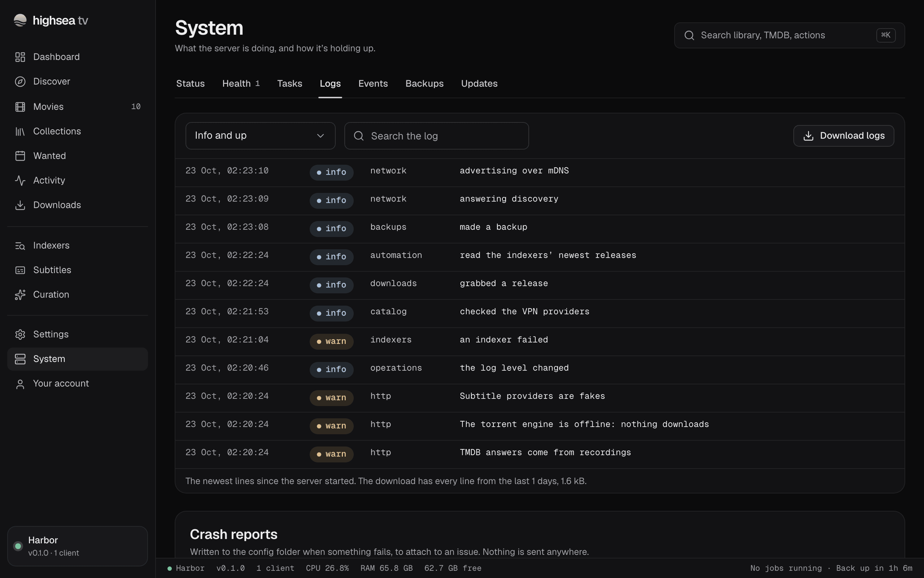Click the highsea tv logo icon

point(20,20)
